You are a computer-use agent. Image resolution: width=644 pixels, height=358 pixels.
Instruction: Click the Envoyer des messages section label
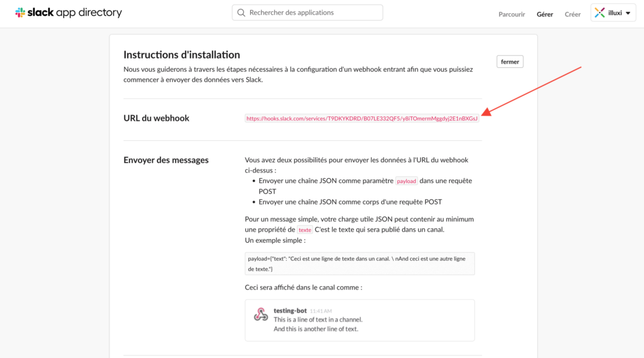(x=166, y=160)
